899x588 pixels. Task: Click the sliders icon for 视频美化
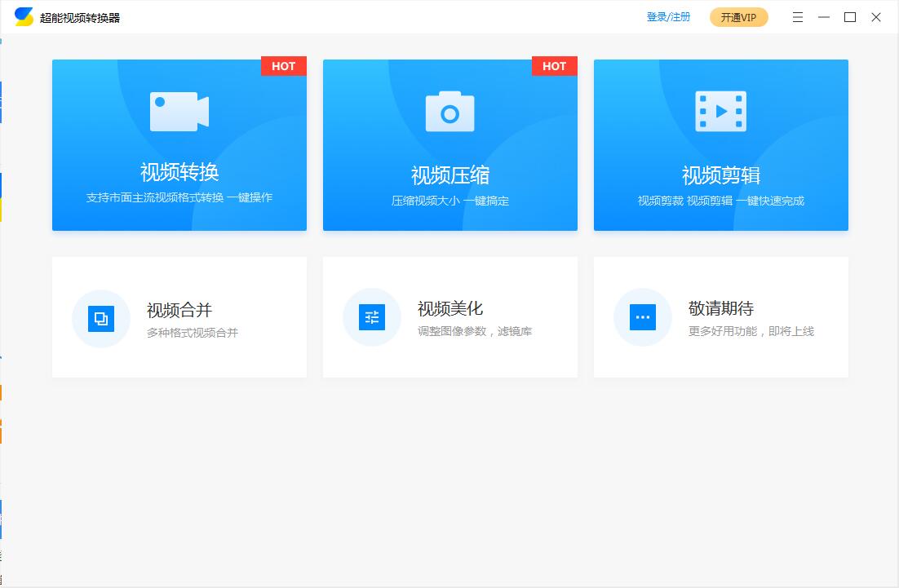click(x=372, y=318)
